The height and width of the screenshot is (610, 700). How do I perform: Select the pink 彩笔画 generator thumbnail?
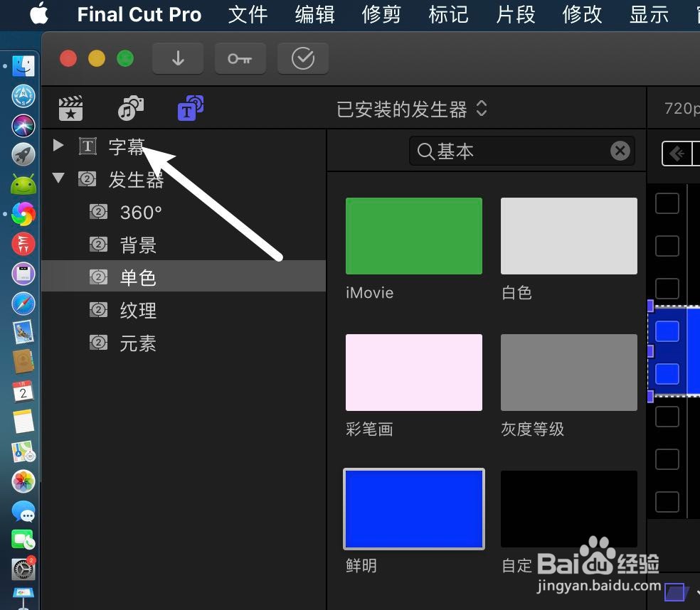[x=414, y=373]
